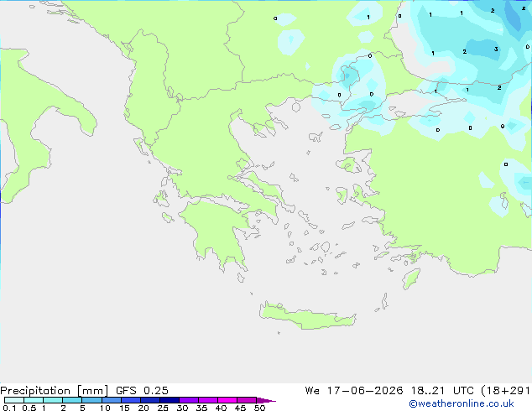The image size is (532, 411).
Task: Click the 'We 17-06-2026' date text
Action: click(354, 391)
